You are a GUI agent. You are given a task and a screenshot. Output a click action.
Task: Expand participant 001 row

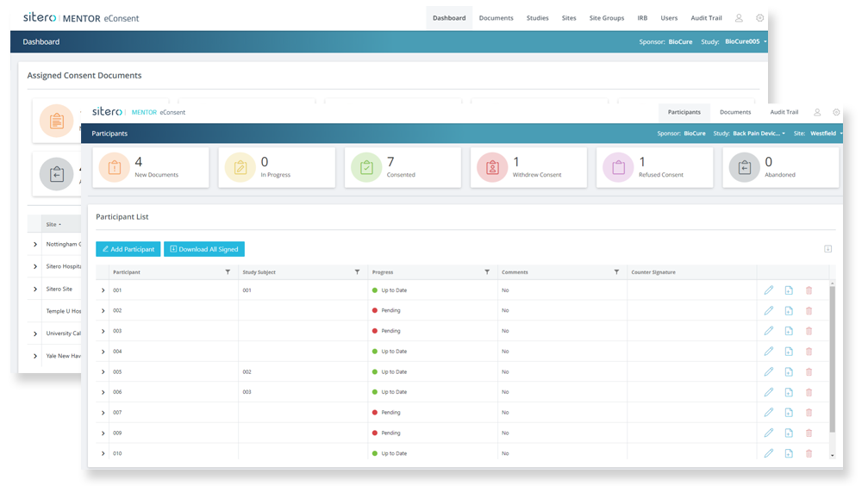point(103,290)
